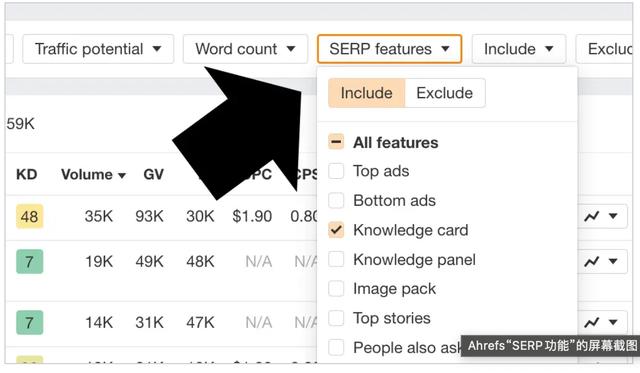
Task: Click the trend chart icon in the 19K volume row
Action: click(x=591, y=261)
